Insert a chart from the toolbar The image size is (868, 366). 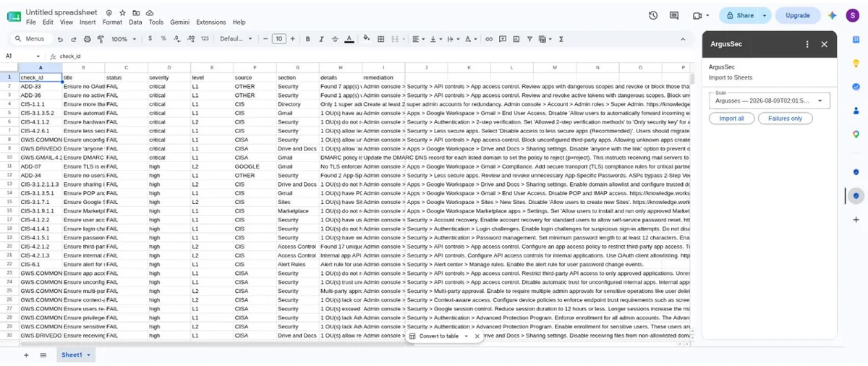pyautogui.click(x=516, y=39)
